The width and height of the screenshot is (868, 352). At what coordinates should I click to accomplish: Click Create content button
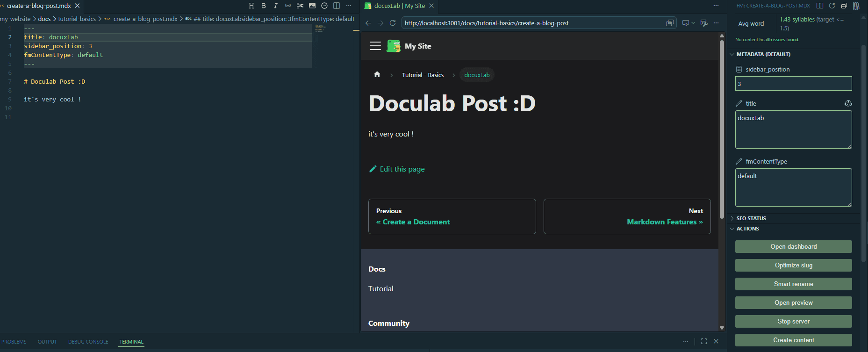[794, 340]
